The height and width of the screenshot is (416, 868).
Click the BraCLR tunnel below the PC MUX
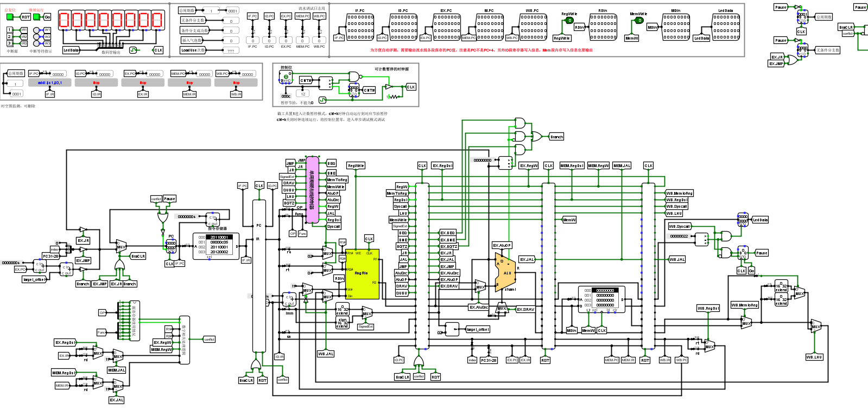138,256
